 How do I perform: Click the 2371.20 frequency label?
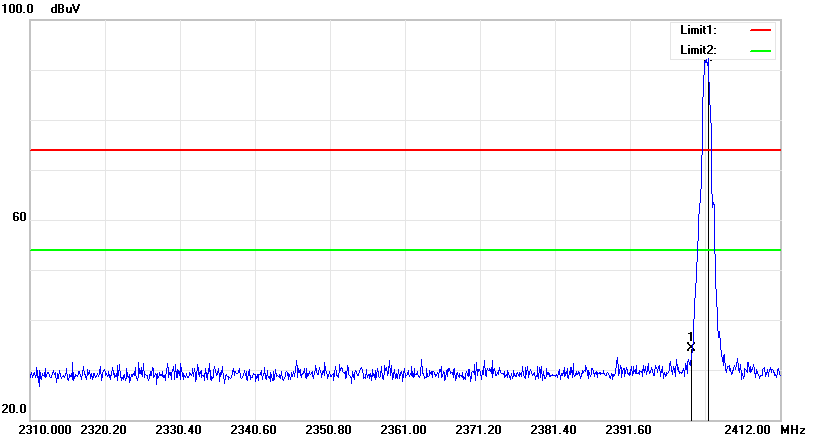478,430
